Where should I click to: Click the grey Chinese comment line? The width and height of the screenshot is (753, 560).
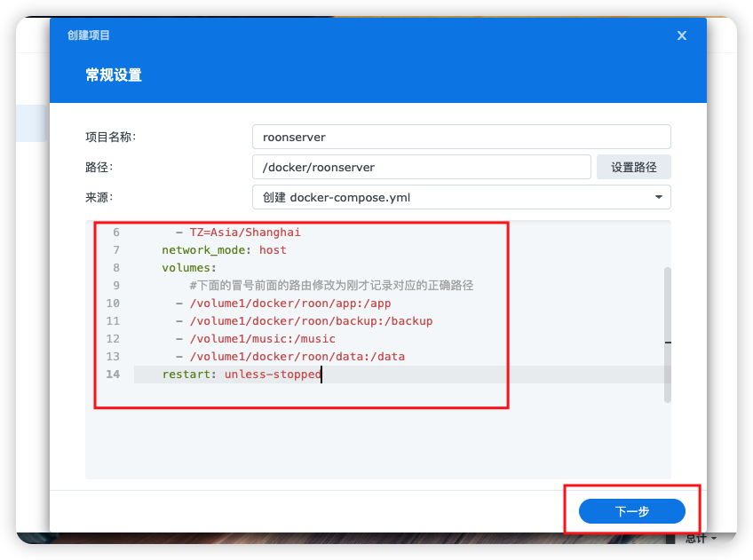[x=330, y=286]
